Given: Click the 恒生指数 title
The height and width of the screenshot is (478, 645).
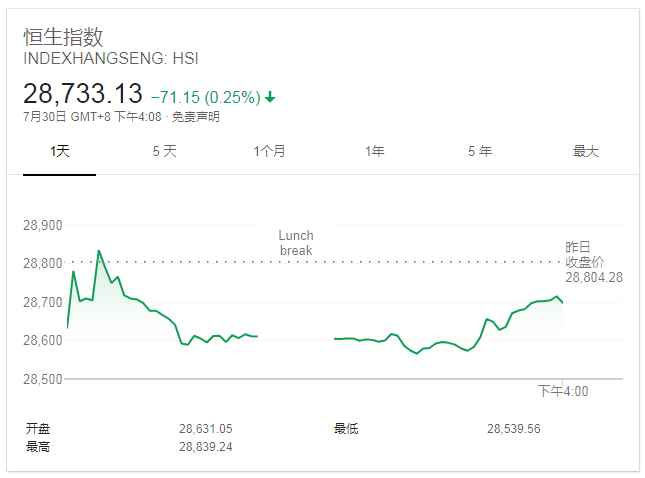Looking at the screenshot, I should pyautogui.click(x=63, y=37).
